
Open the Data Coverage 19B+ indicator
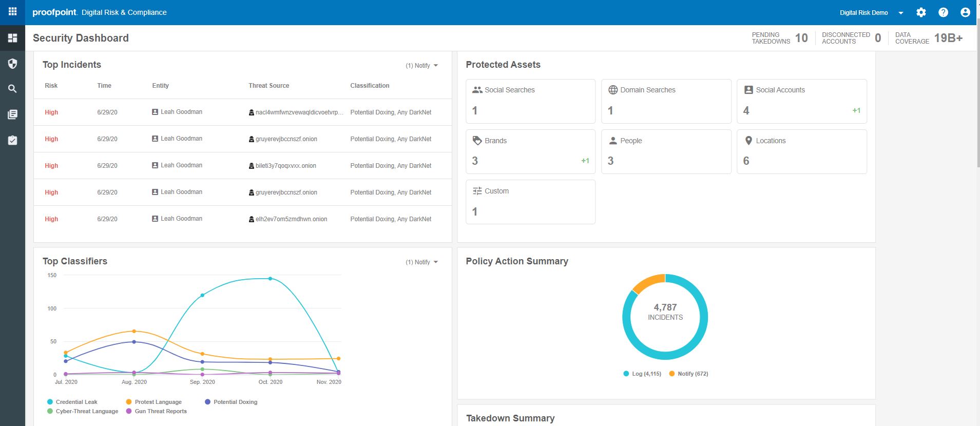pyautogui.click(x=929, y=38)
